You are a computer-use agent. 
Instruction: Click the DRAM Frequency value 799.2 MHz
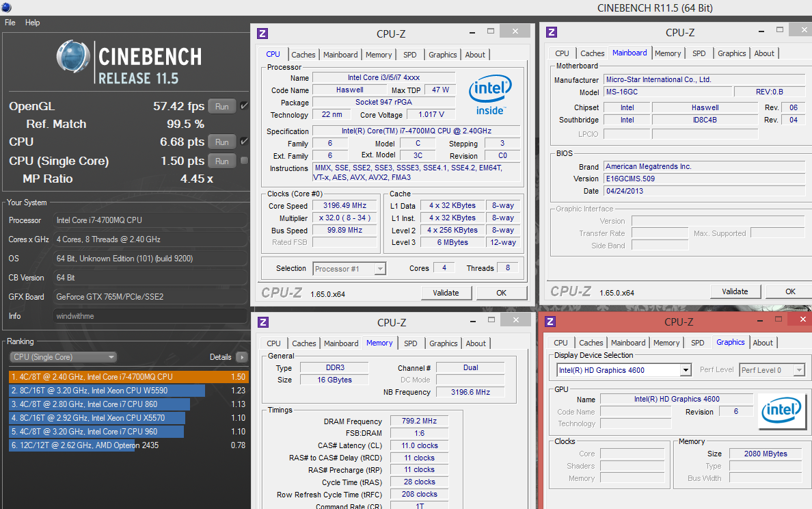tap(419, 421)
